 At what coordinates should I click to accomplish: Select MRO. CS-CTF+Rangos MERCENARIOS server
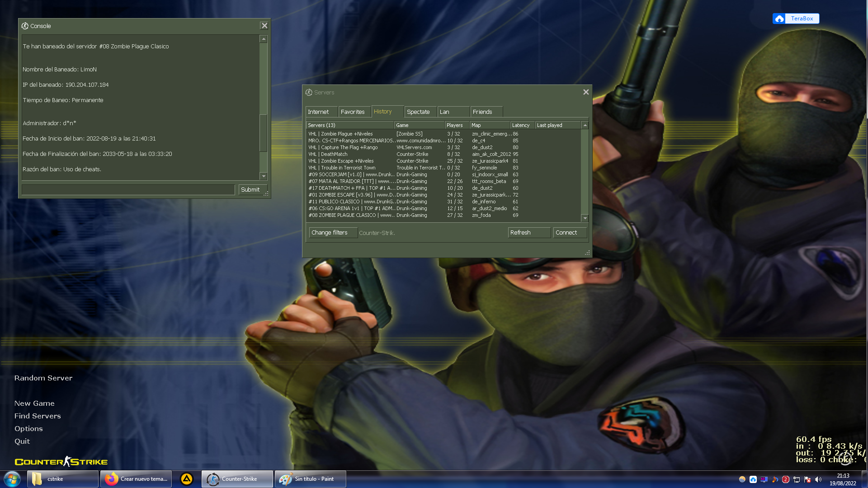443,141
